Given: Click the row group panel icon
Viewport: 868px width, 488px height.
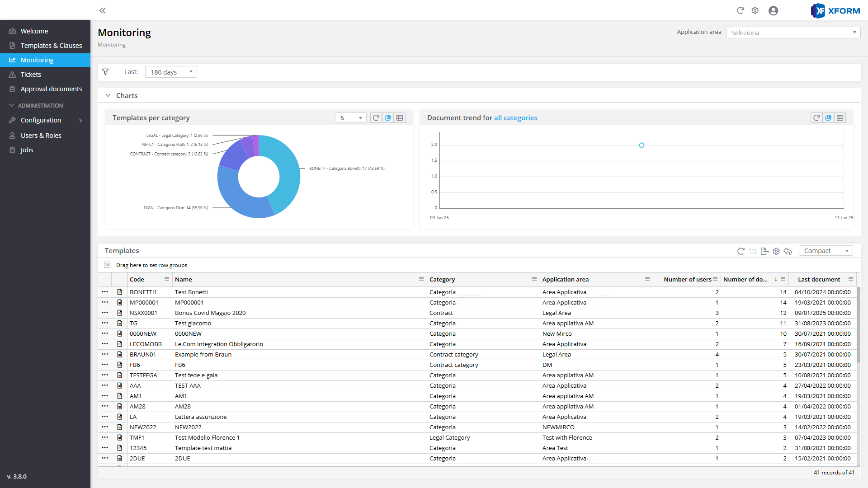Looking at the screenshot, I should (x=107, y=265).
